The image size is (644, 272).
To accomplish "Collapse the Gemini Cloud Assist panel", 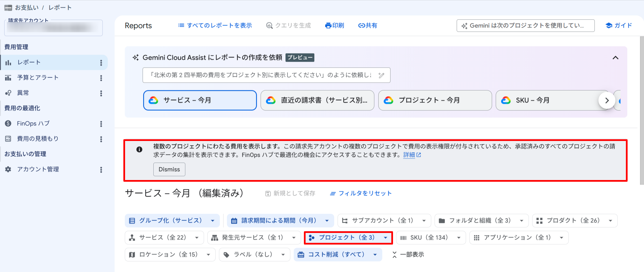I will point(615,58).
